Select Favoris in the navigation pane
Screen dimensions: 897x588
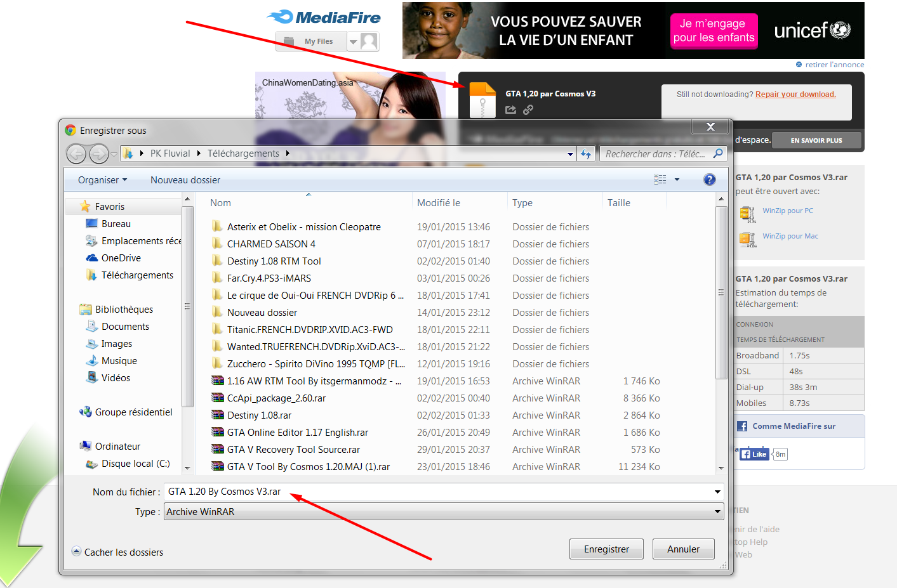(x=110, y=207)
